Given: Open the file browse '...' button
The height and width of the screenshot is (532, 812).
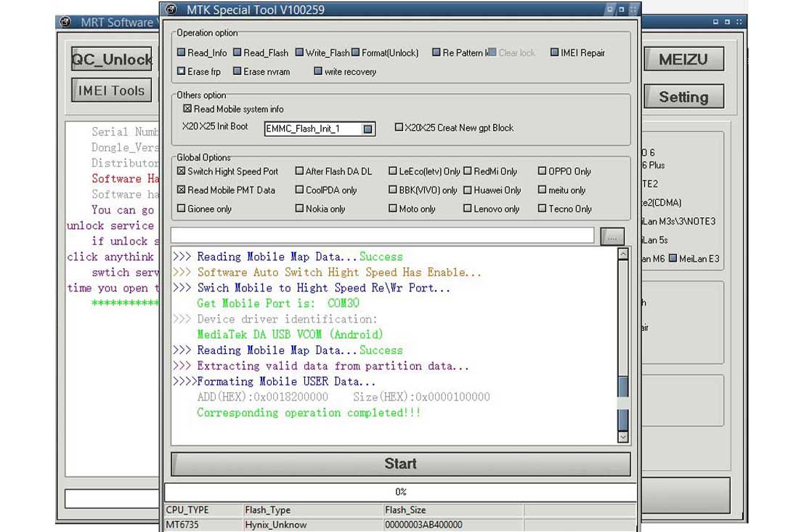Looking at the screenshot, I should pyautogui.click(x=612, y=237).
